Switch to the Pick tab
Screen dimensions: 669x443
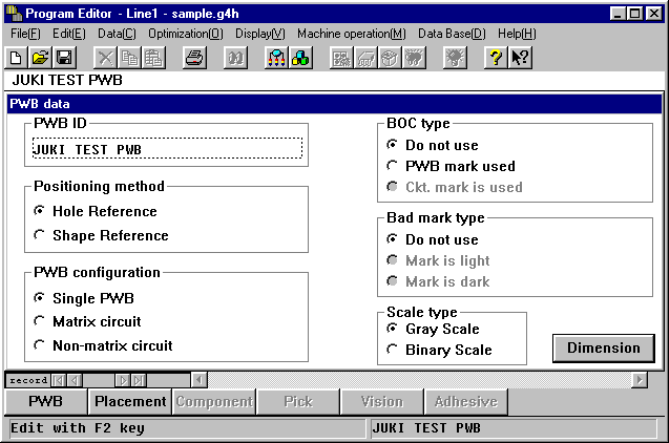click(298, 401)
